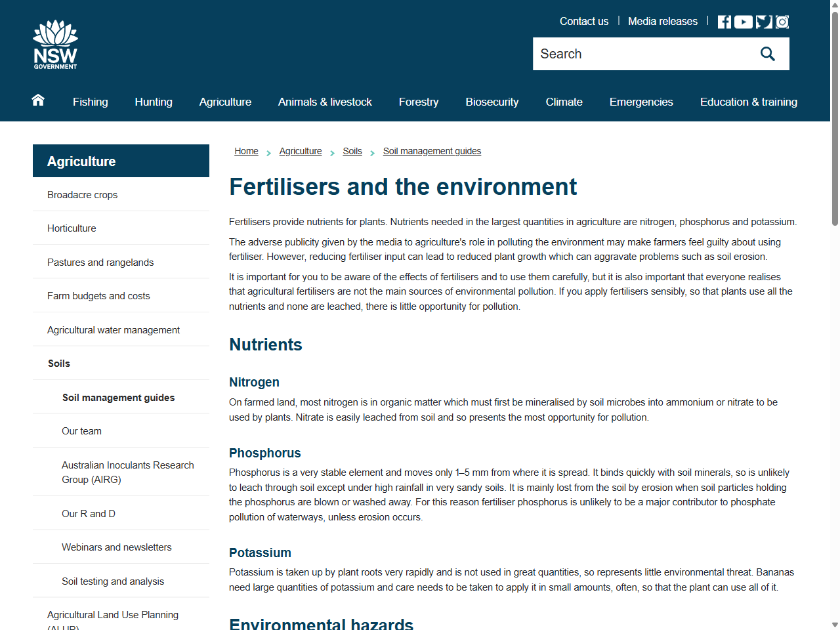Viewport: 840px width, 630px height.
Task: Open the YouTube channel icon
Action: click(743, 21)
